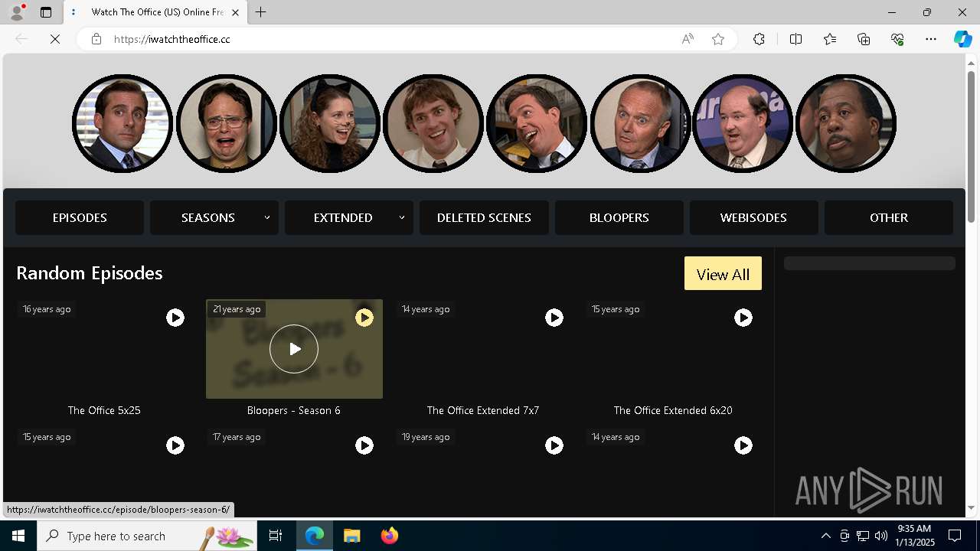Click the Random Episodes heading
The height and width of the screenshot is (551, 980).
(90, 273)
